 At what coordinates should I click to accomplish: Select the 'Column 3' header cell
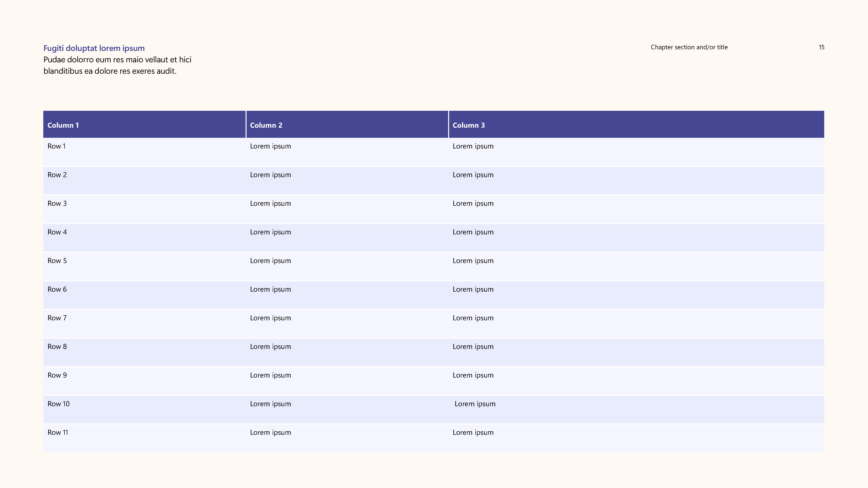pyautogui.click(x=636, y=124)
